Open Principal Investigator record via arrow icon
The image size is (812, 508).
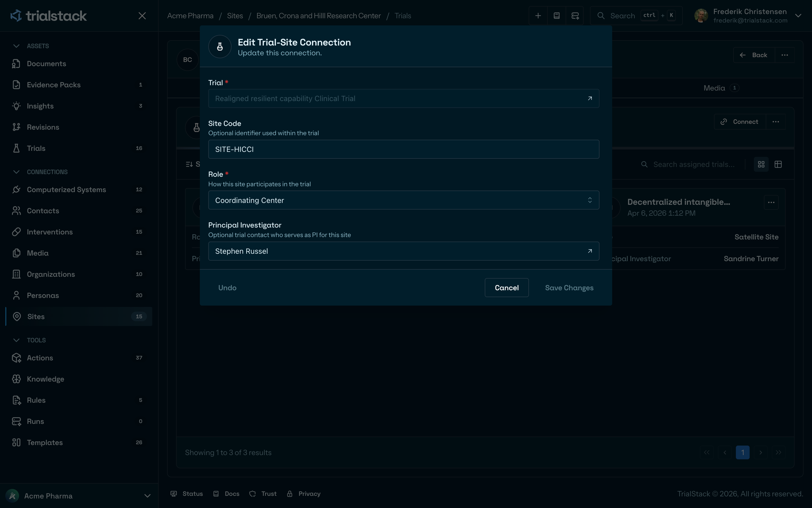(x=590, y=251)
